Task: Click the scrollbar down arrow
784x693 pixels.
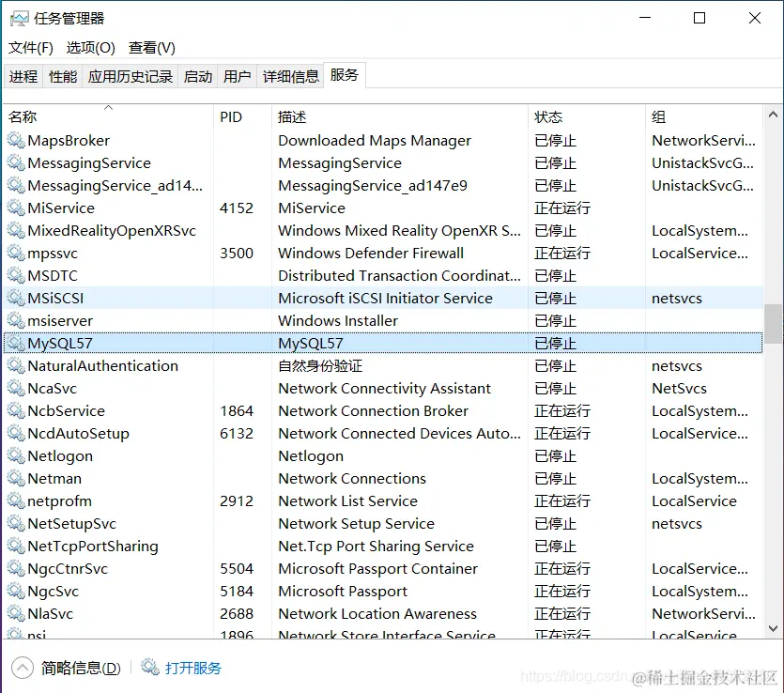Action: coord(773,628)
